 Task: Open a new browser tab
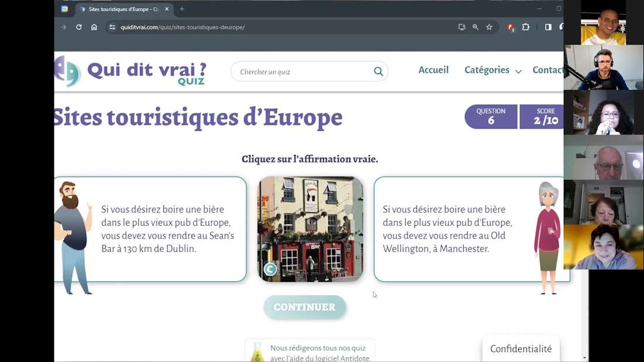pyautogui.click(x=182, y=9)
